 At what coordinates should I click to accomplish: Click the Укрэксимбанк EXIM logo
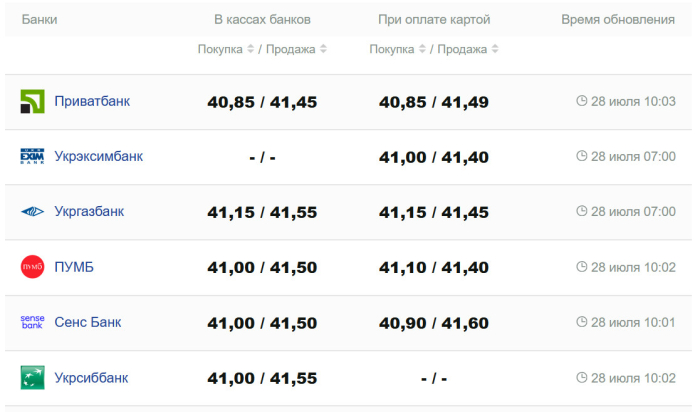(32, 156)
